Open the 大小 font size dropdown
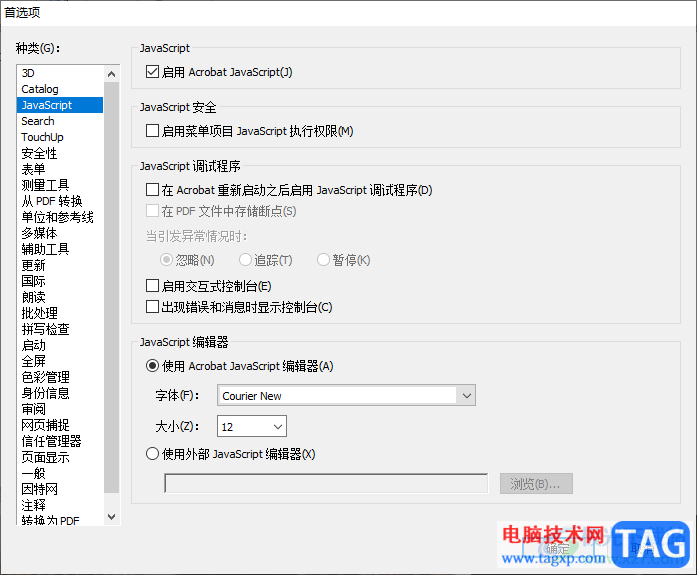The width and height of the screenshot is (697, 575). (x=252, y=427)
